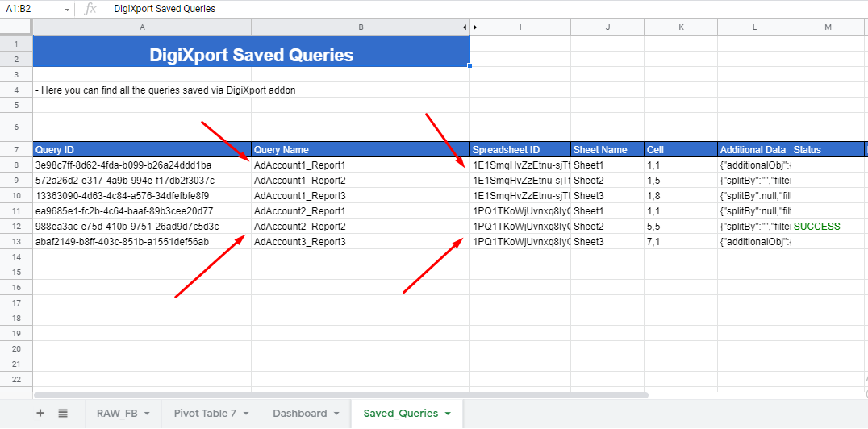Select column J header

tap(607, 27)
